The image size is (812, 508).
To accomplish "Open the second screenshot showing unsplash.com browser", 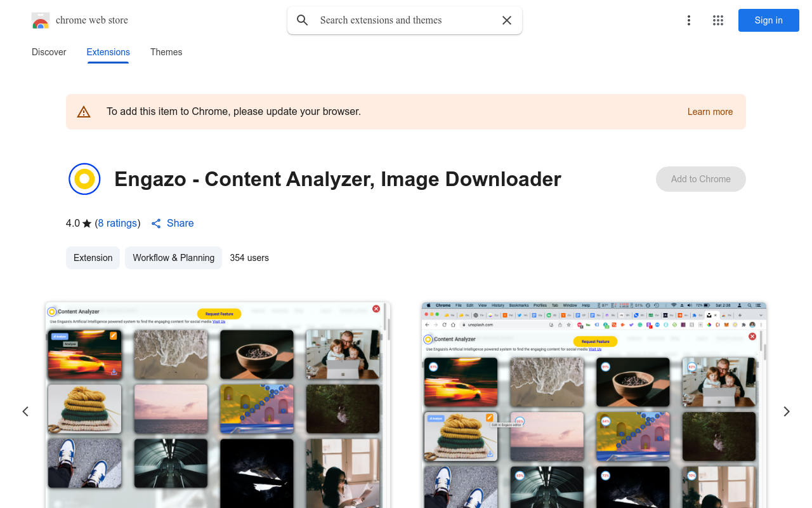I will coord(594,405).
